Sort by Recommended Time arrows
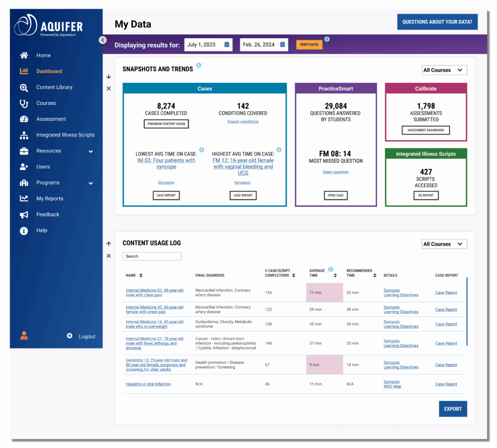Screen dimensions: 497x448 (x=375, y=276)
